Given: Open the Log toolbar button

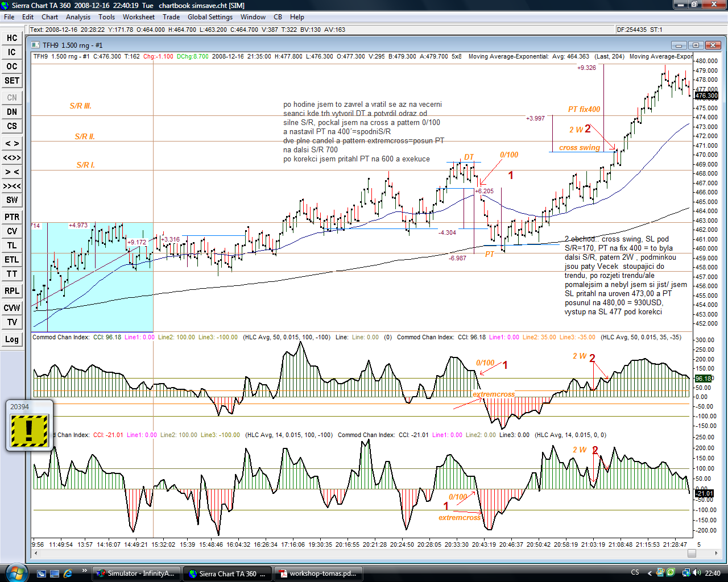Looking at the screenshot, I should 12,339.
